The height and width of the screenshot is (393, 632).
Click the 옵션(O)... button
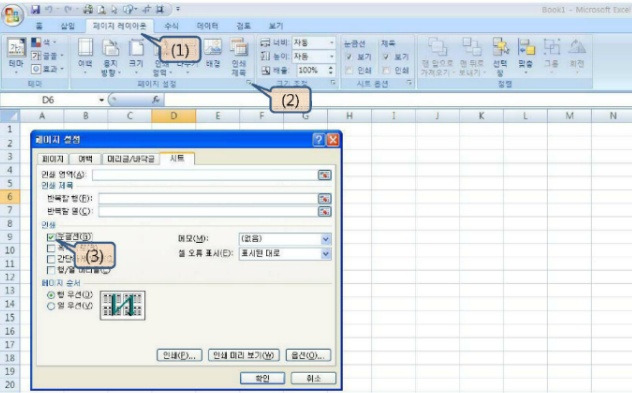click(308, 355)
